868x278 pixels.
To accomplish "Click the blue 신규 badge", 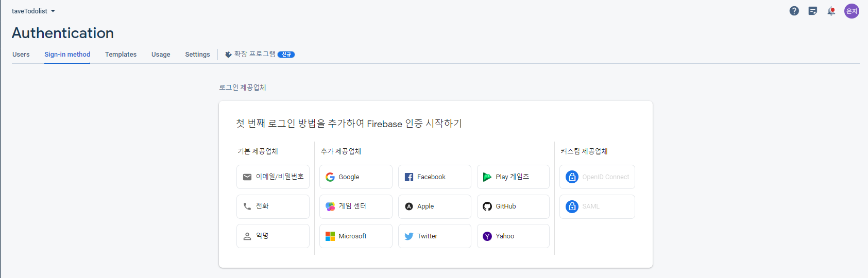I will (x=286, y=55).
